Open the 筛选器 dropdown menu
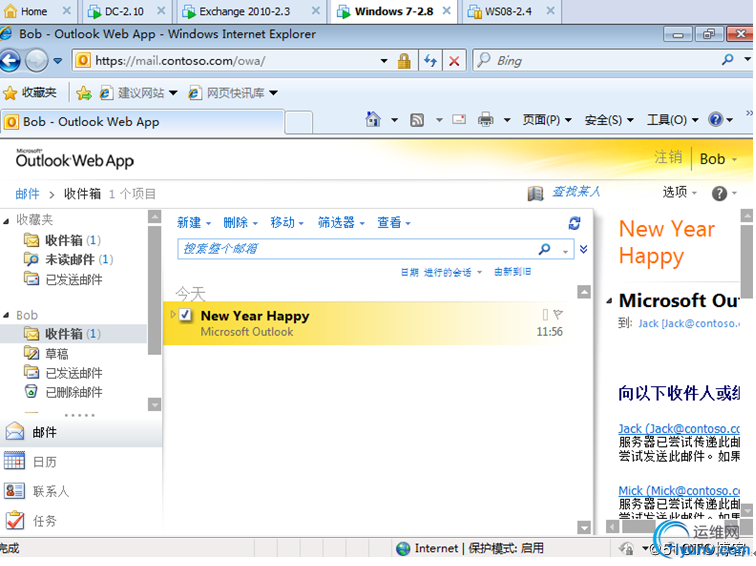 341,223
